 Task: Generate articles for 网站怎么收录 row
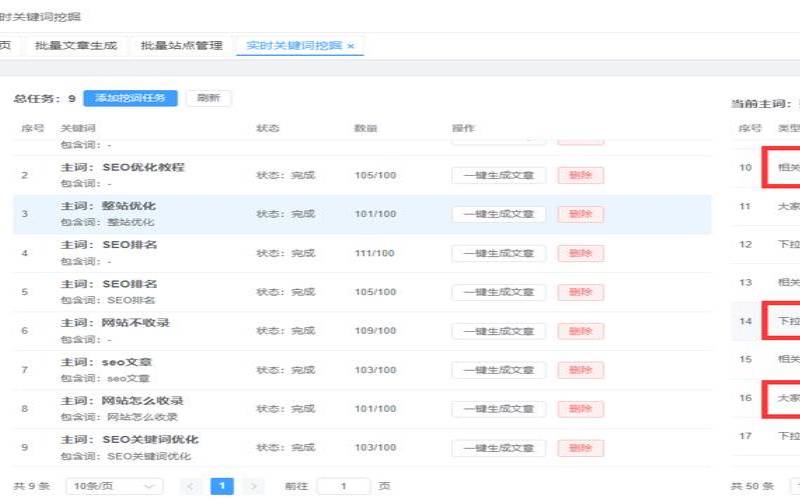point(498,409)
